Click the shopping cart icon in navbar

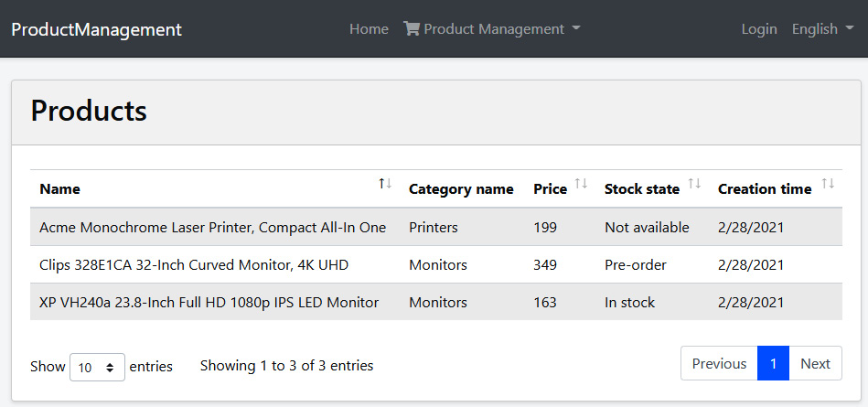(412, 28)
